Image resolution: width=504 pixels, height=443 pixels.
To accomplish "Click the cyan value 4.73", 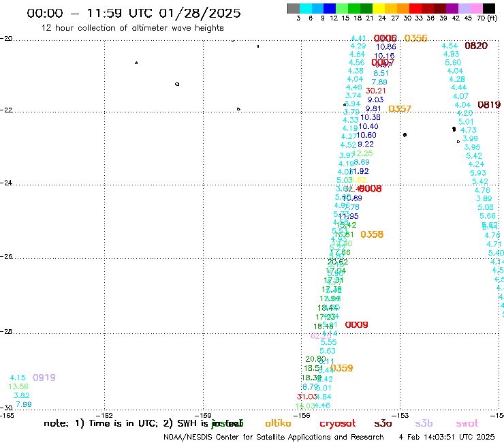I will (469, 130).
